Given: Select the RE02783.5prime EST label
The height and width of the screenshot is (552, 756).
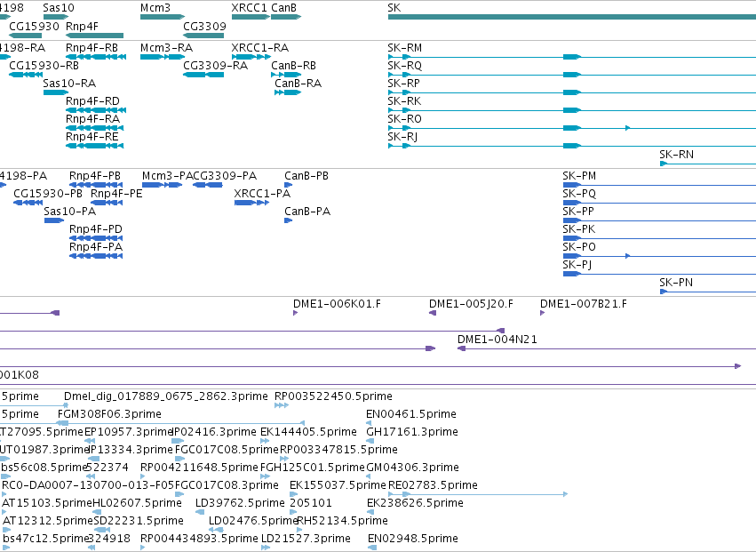Looking at the screenshot, I should tap(433, 485).
